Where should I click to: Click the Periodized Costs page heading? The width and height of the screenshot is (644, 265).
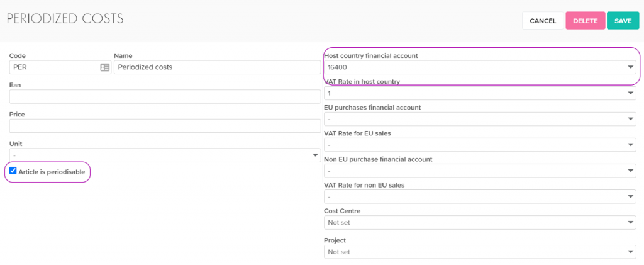coord(65,19)
